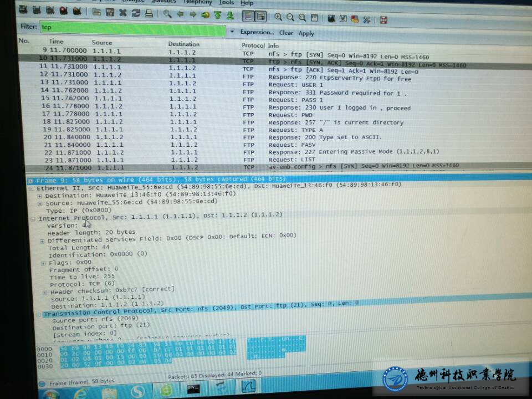Click the Apply filter button

[x=306, y=33]
